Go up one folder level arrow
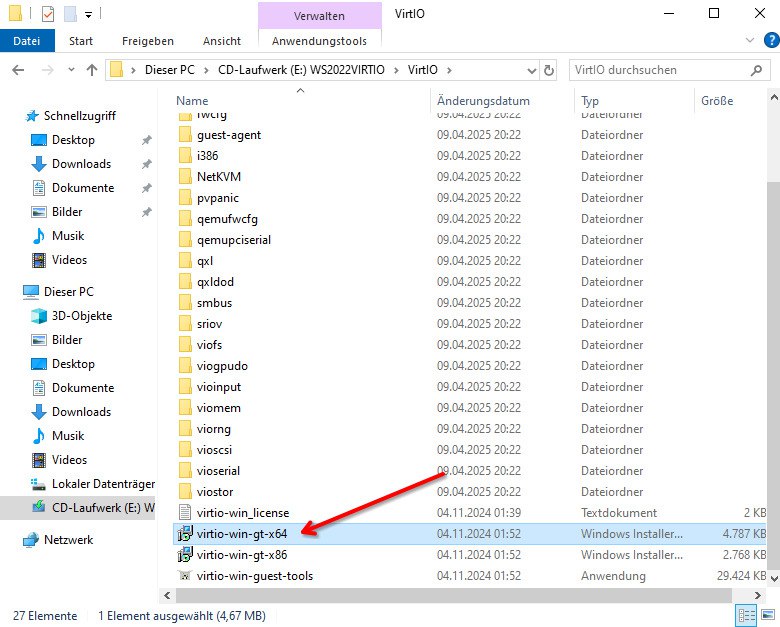The width and height of the screenshot is (780, 627). pyautogui.click(x=92, y=70)
